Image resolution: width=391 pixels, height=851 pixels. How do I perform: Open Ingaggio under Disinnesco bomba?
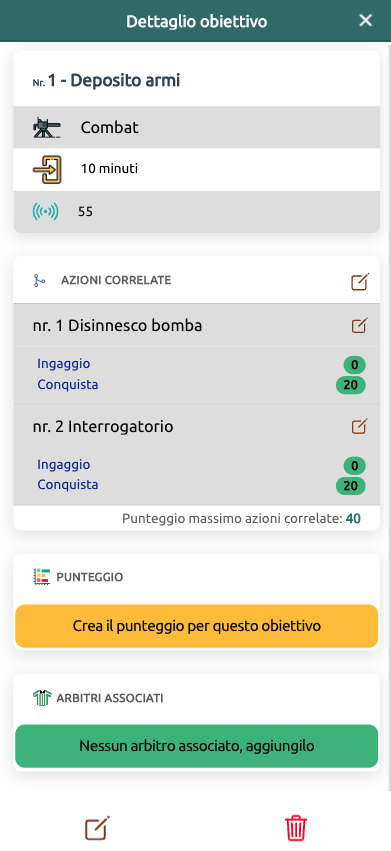(x=64, y=364)
